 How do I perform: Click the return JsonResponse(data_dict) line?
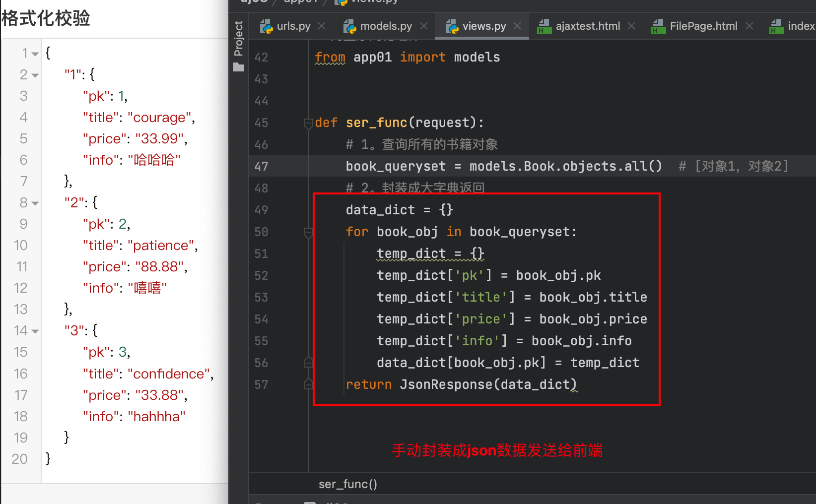click(461, 385)
